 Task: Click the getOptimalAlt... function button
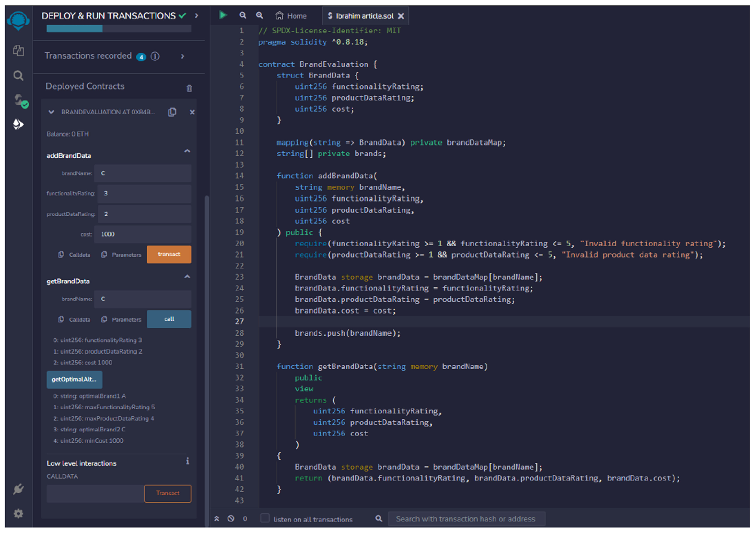[x=74, y=379]
